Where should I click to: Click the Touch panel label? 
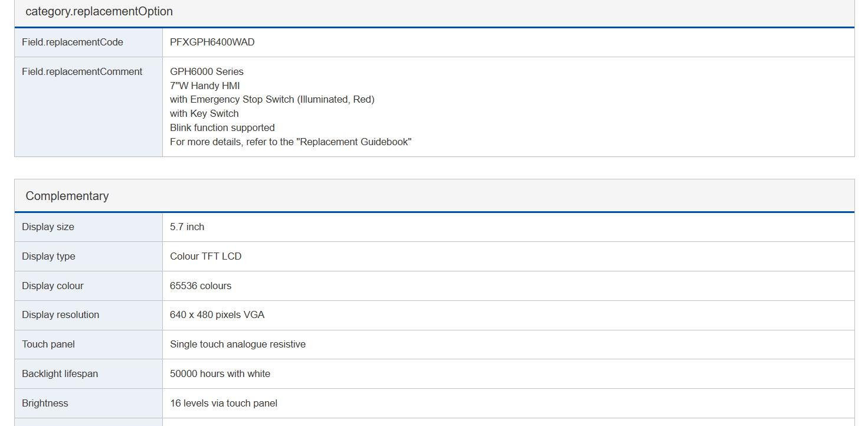(48, 344)
